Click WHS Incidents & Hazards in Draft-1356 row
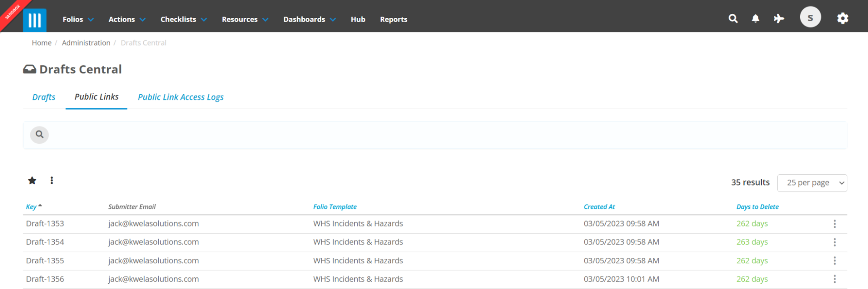Viewport: 868px width, 289px height. point(358,279)
